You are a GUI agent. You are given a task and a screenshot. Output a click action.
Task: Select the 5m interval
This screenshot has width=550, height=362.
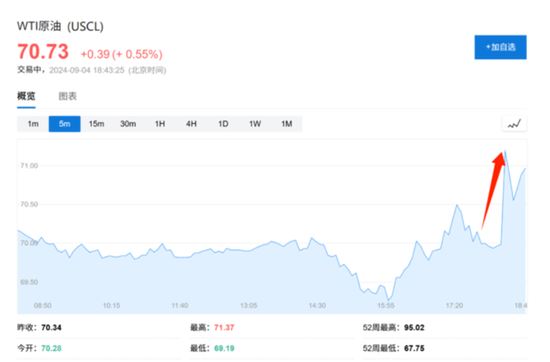click(x=65, y=124)
